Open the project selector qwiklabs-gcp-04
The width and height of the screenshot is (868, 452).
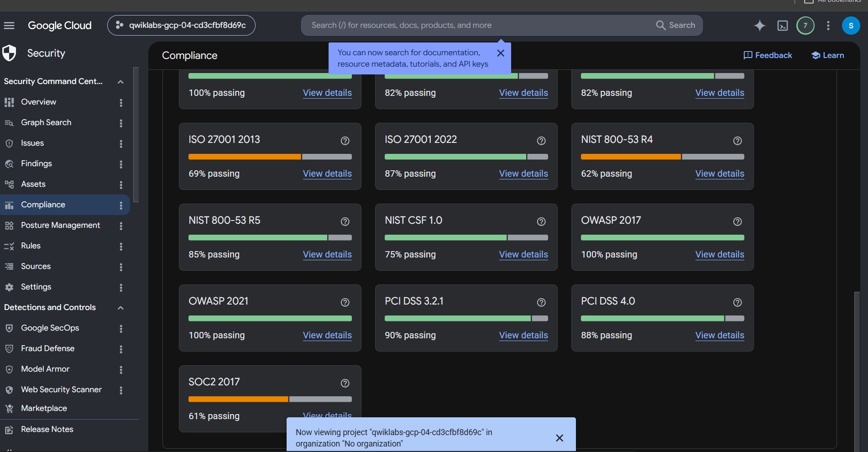coord(181,25)
